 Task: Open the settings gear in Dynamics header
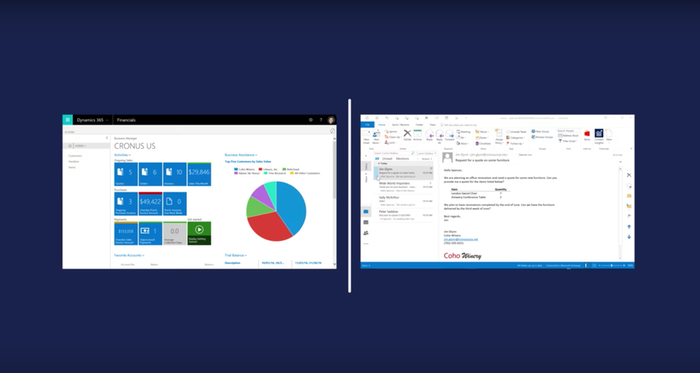[x=311, y=120]
